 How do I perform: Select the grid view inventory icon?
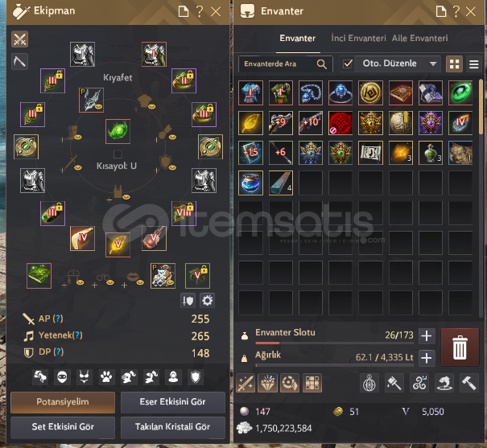(454, 64)
